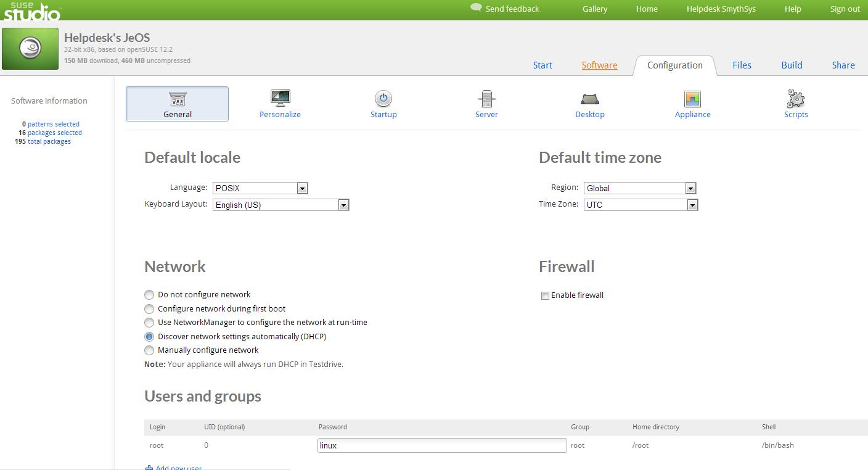Open the Personalize section icon
The width and height of the screenshot is (868, 470).
(x=280, y=98)
